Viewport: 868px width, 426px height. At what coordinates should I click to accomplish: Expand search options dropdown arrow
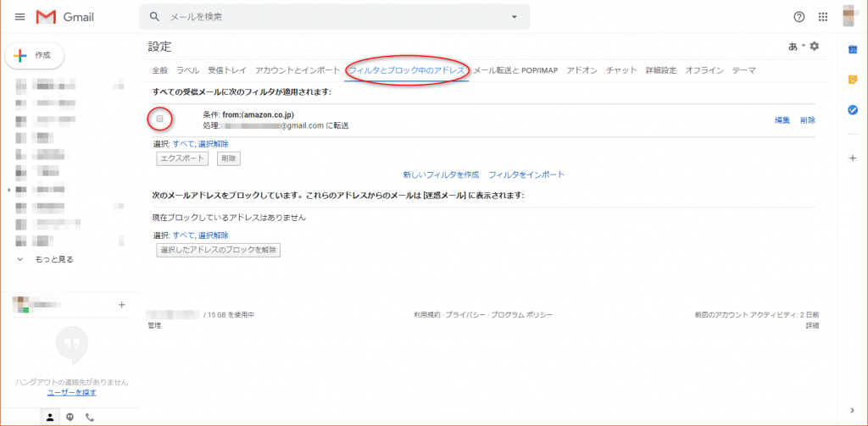[514, 17]
